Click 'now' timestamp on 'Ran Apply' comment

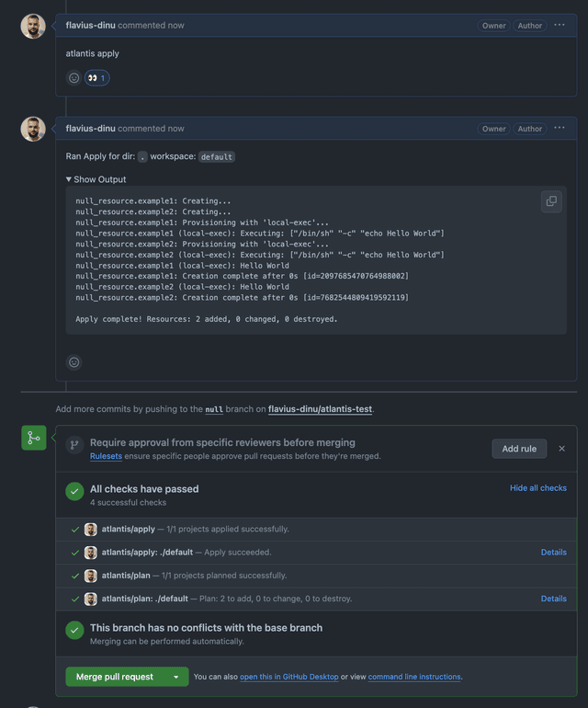(x=176, y=128)
